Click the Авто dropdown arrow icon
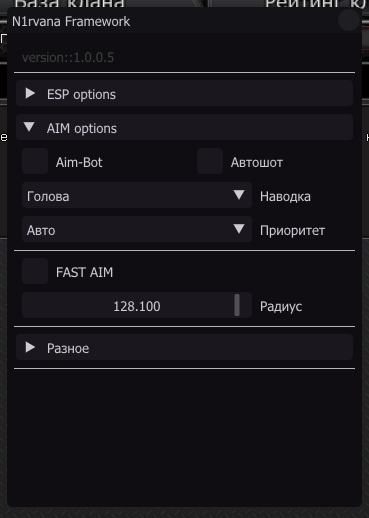Viewport: 369px width, 518px height. (239, 229)
